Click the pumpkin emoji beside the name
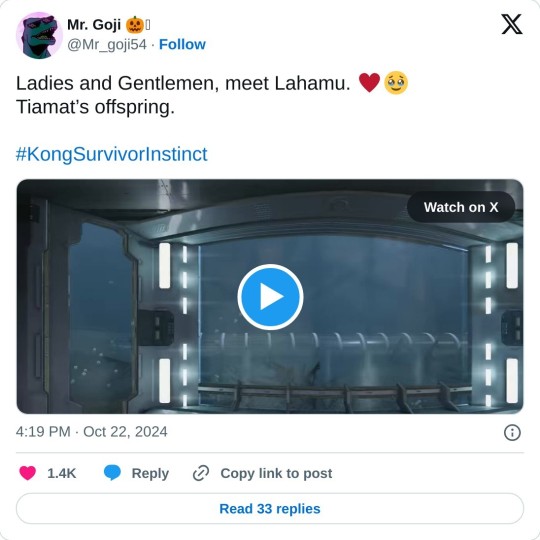Viewport: 540px width, 540px height. (134, 25)
